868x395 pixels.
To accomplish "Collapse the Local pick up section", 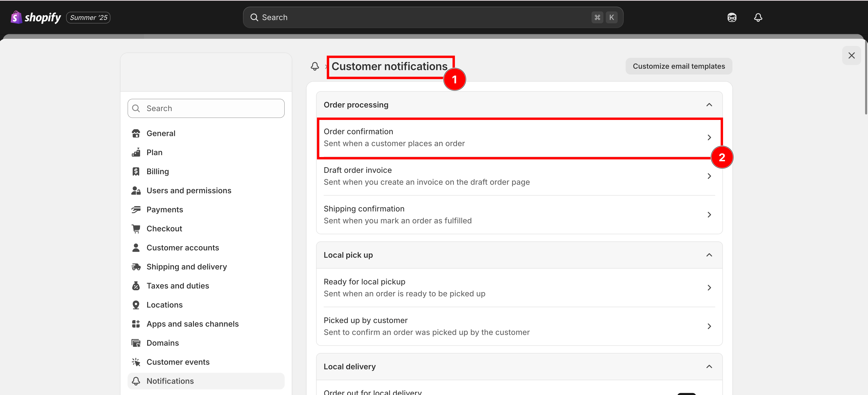I will (x=709, y=255).
